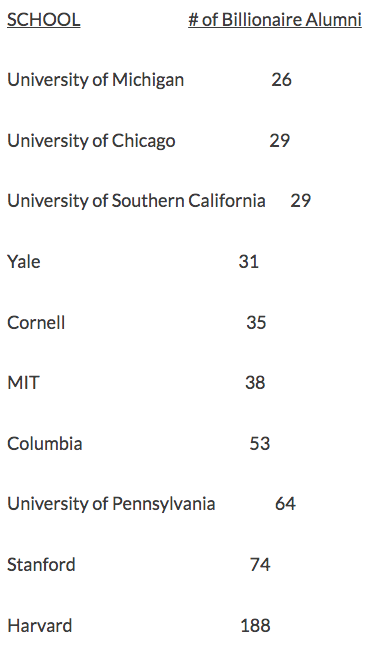This screenshot has width=368, height=645.
Task: Select the Columbia school name
Action: 45,443
